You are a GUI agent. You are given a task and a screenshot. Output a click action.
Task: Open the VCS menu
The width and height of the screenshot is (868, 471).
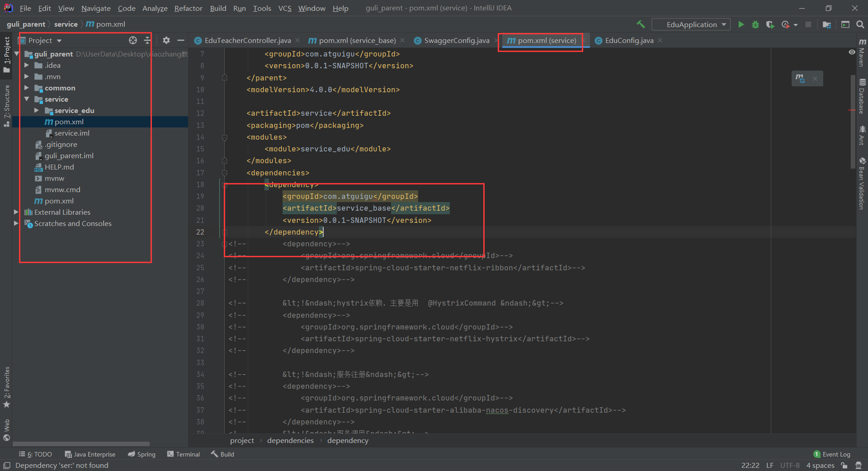tap(285, 8)
